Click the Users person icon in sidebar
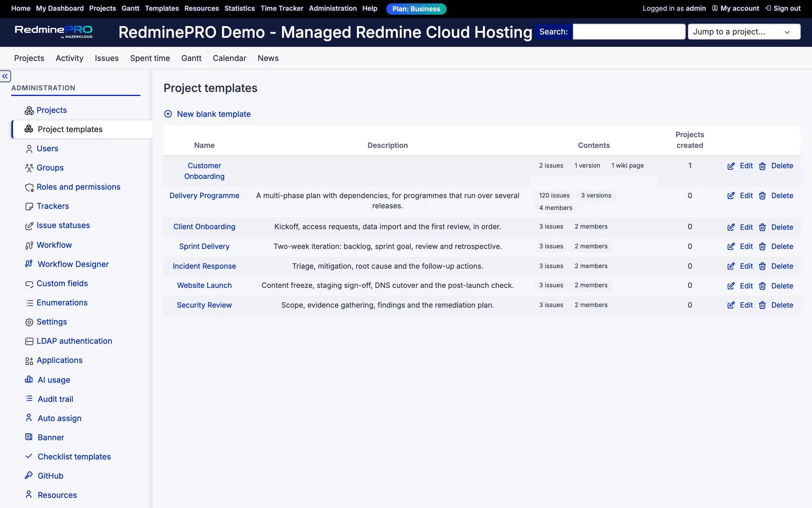This screenshot has height=508, width=812. [x=29, y=149]
